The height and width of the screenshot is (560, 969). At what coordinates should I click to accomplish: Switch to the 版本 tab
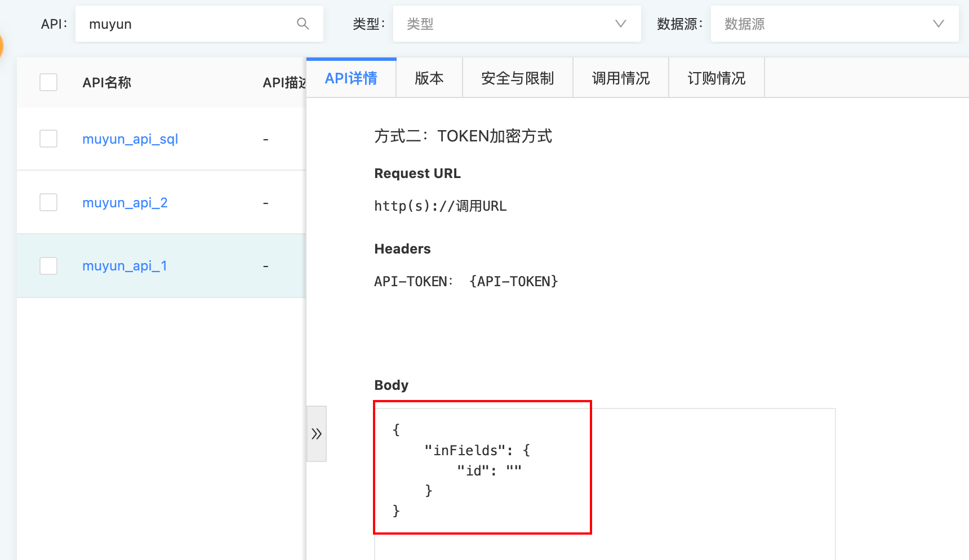pos(429,78)
